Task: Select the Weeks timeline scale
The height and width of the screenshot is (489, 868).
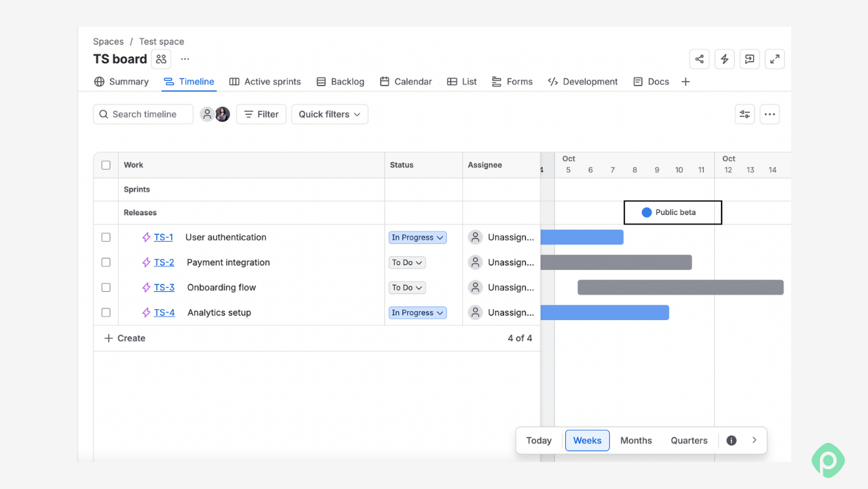Action: [x=587, y=440]
